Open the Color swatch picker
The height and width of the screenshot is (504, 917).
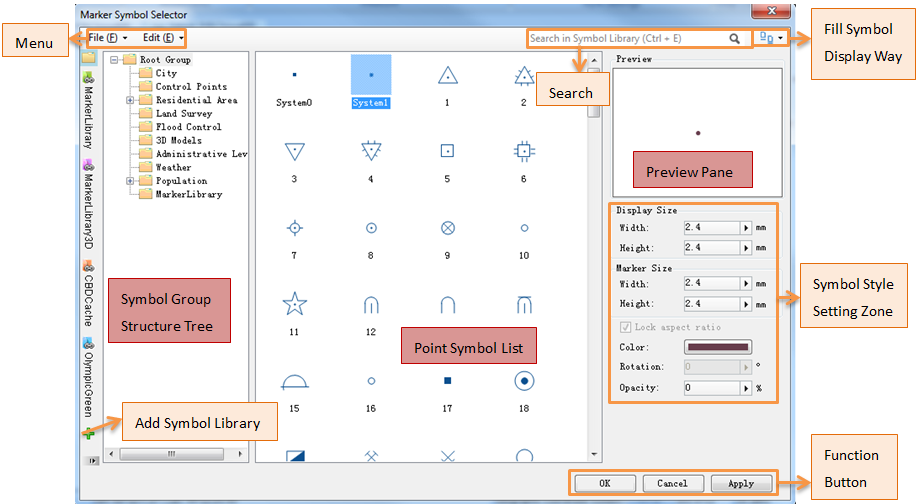[x=716, y=347]
